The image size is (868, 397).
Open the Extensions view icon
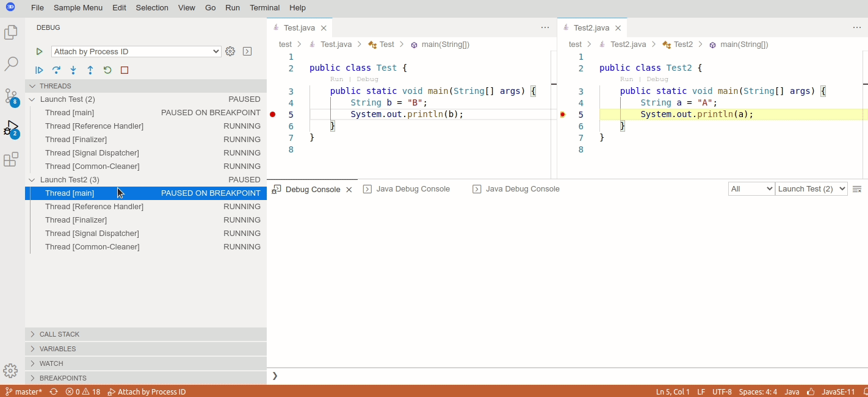(10, 159)
